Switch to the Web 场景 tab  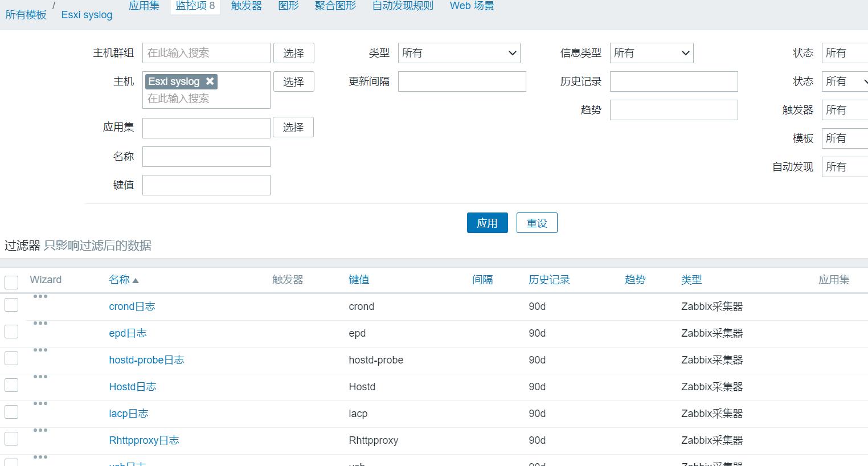(x=471, y=6)
